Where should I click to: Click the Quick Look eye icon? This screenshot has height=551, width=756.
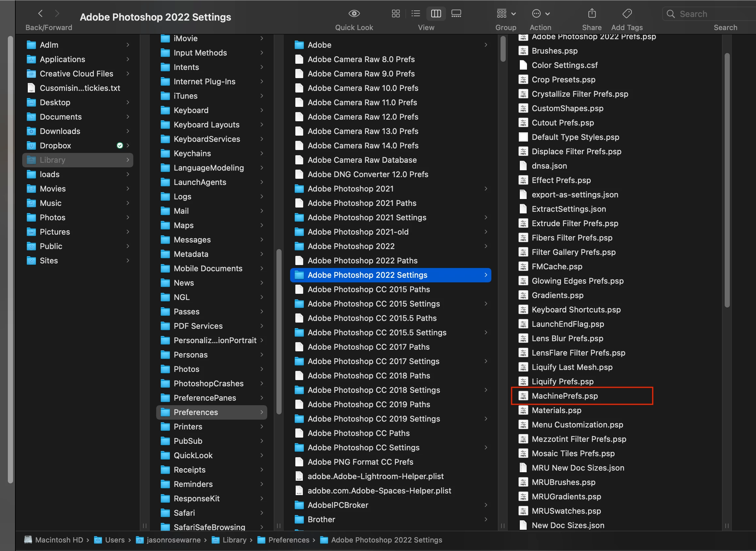tap(354, 14)
